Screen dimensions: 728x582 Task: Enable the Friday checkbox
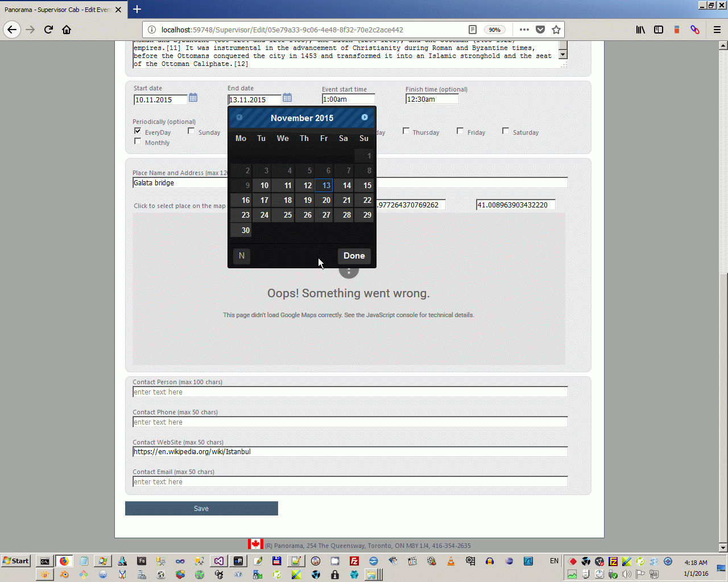tap(460, 131)
